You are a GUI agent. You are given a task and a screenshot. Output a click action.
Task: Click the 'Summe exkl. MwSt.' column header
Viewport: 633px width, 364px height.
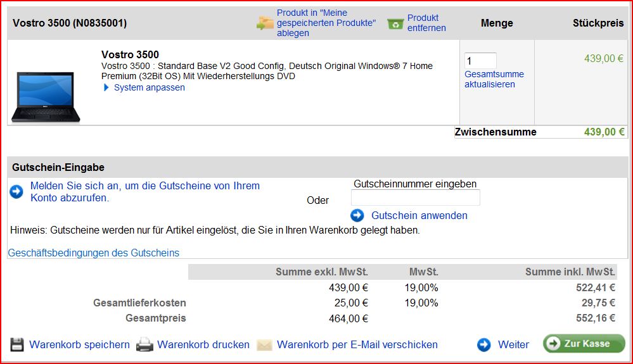(x=322, y=272)
